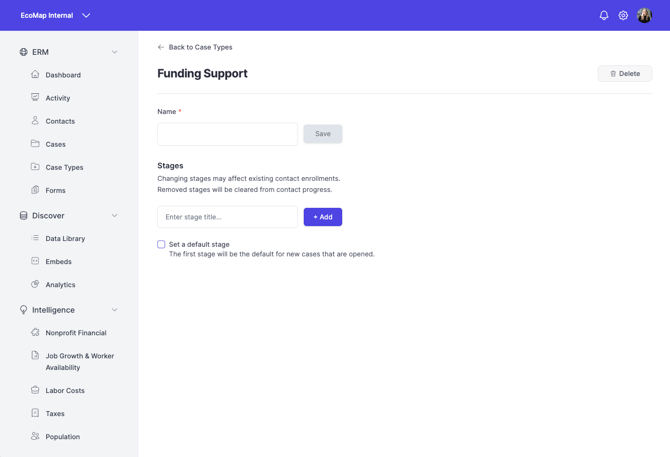670x457 pixels.
Task: Click the Intelligence lightbulb icon
Action: pyautogui.click(x=24, y=310)
